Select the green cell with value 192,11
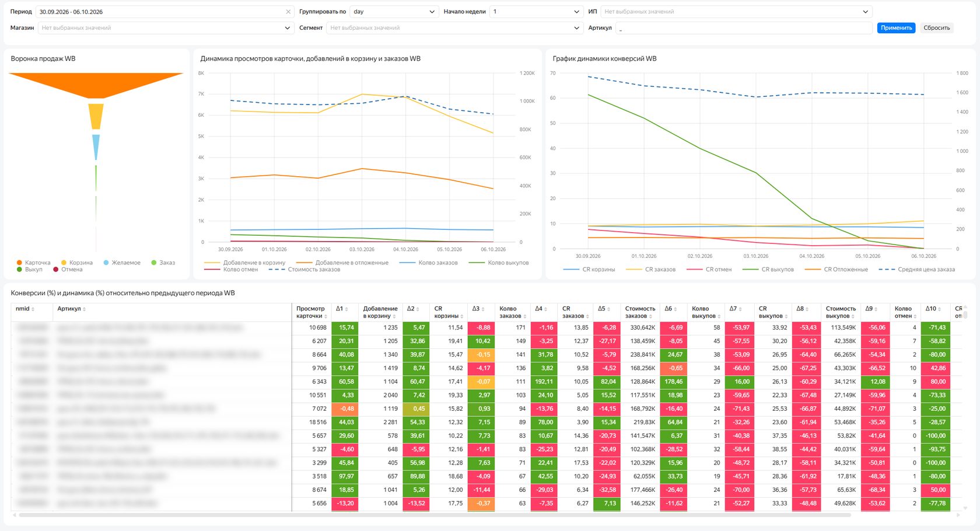980x531 pixels. point(544,382)
